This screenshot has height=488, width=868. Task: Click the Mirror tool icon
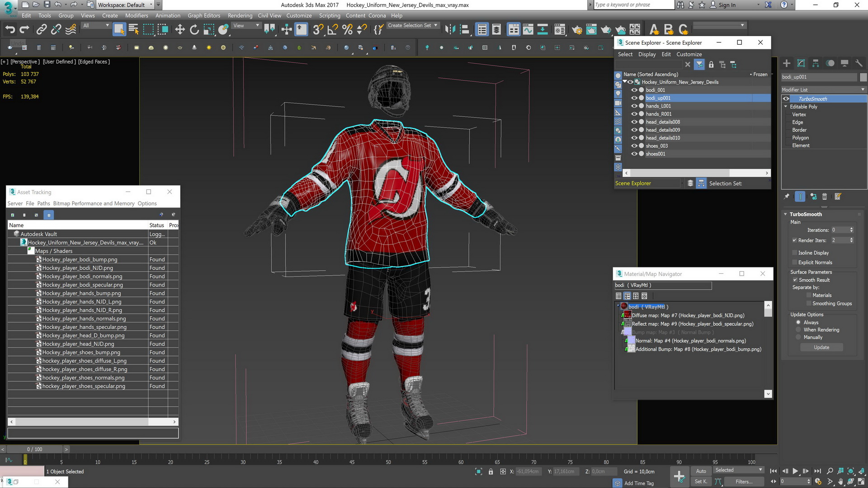tap(450, 30)
